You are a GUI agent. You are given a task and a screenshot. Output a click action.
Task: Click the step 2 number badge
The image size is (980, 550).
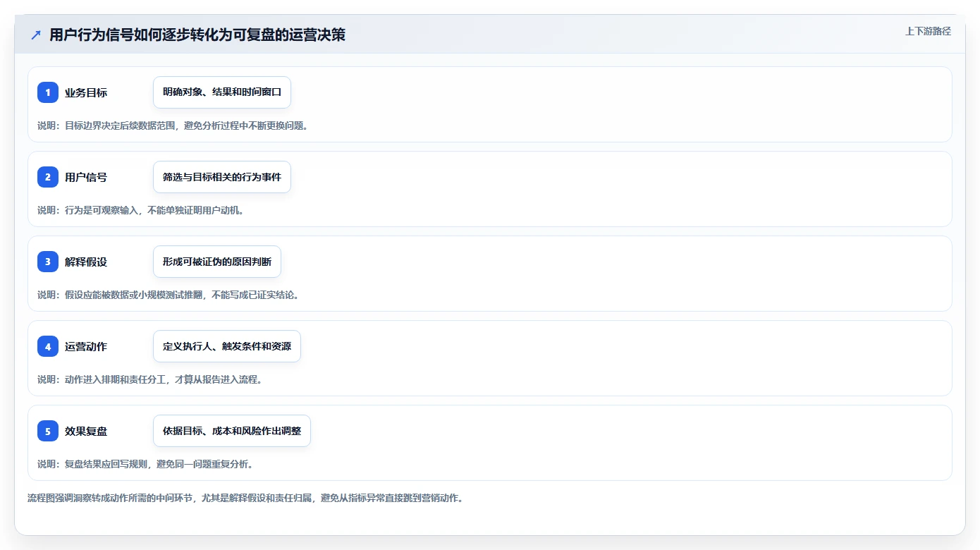point(48,177)
